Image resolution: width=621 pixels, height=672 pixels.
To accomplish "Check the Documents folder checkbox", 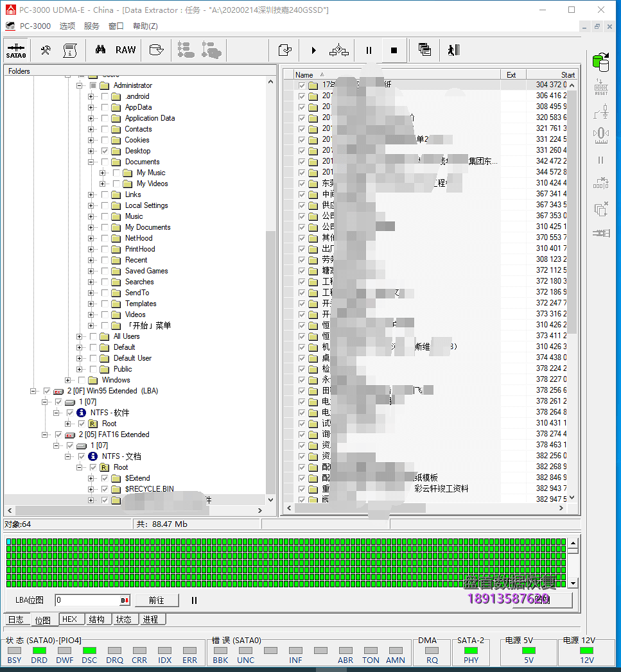I will point(105,162).
